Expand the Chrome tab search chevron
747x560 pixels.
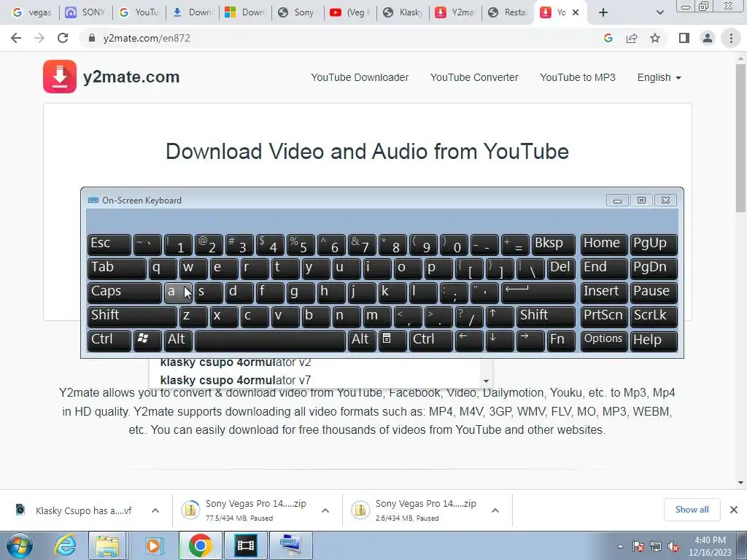pos(659,12)
